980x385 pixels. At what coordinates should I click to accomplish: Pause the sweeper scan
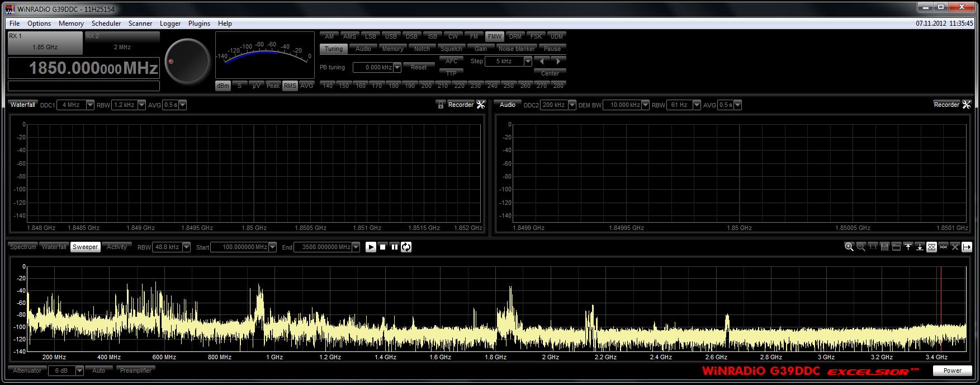(395, 247)
